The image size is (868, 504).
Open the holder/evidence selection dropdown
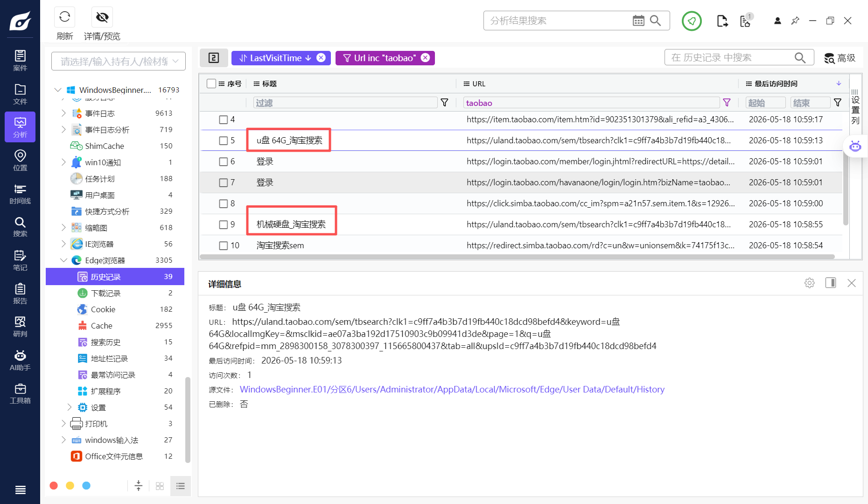click(119, 61)
